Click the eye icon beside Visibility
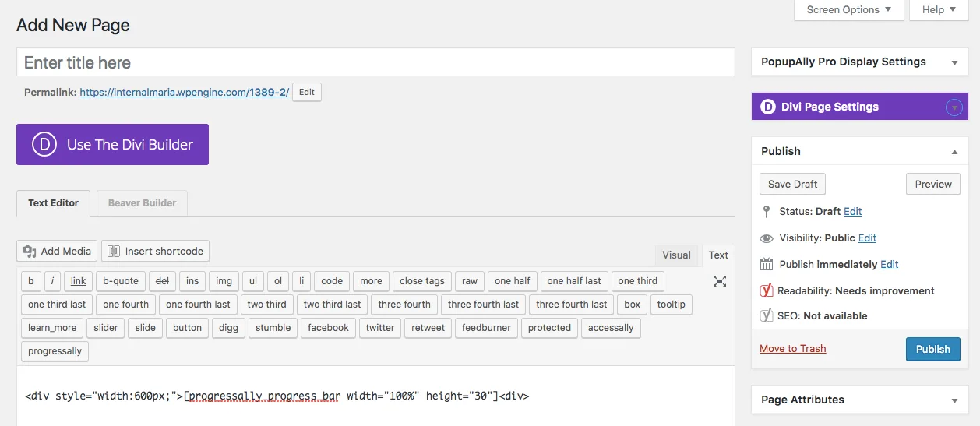This screenshot has width=980, height=426. 767,238
